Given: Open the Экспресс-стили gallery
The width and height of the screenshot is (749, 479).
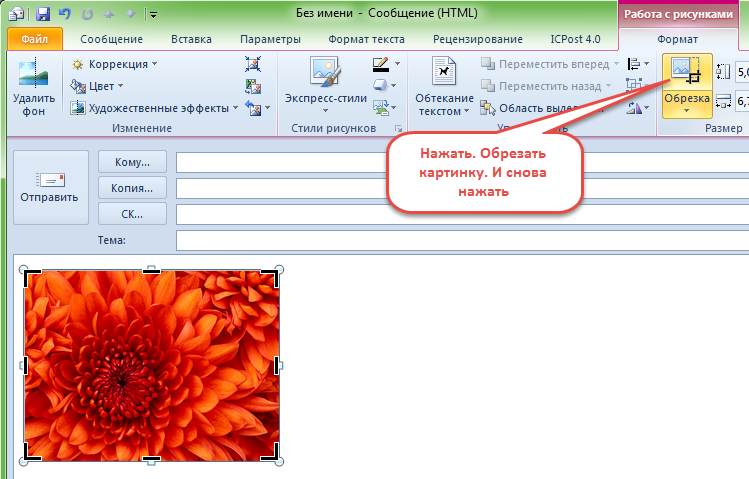Looking at the screenshot, I should (326, 86).
